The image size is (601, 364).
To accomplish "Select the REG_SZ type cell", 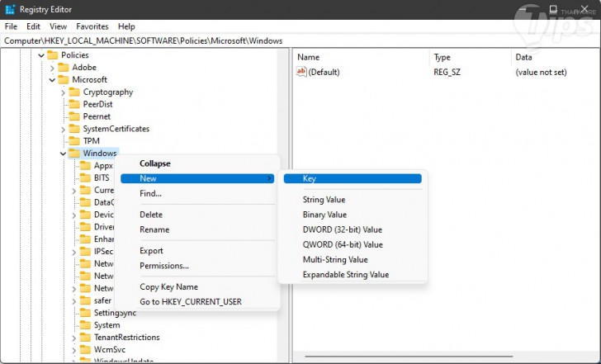I will click(x=447, y=72).
